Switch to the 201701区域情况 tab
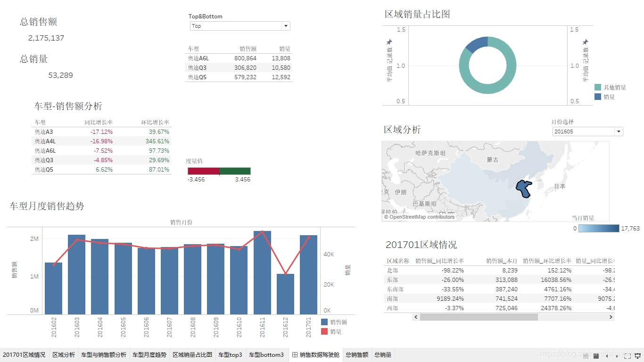 pyautogui.click(x=24, y=355)
